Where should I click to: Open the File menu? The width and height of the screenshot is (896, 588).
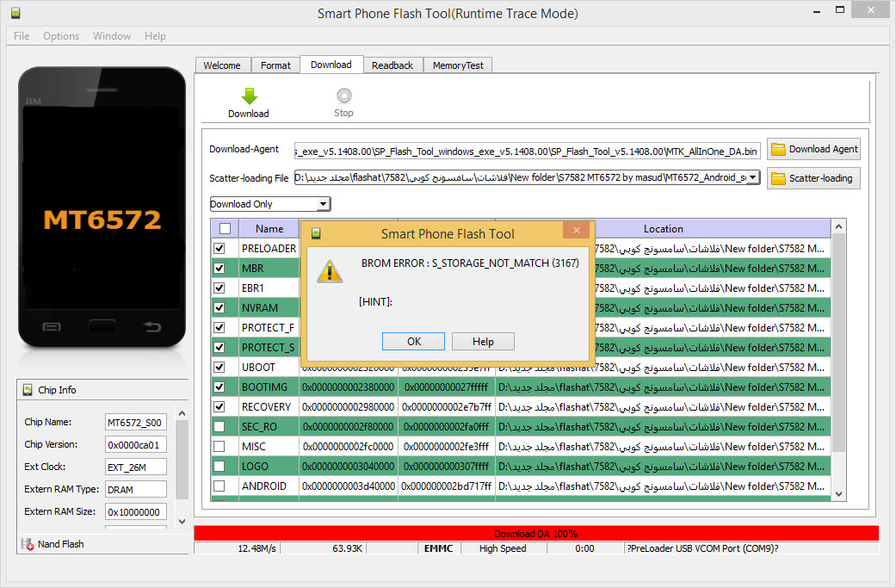tap(22, 36)
